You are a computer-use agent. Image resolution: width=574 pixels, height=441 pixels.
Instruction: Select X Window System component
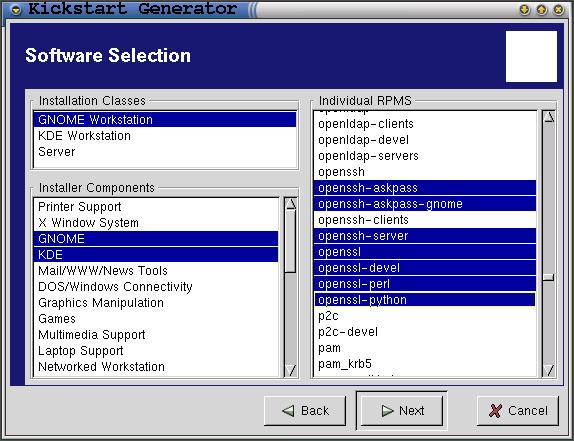point(156,223)
